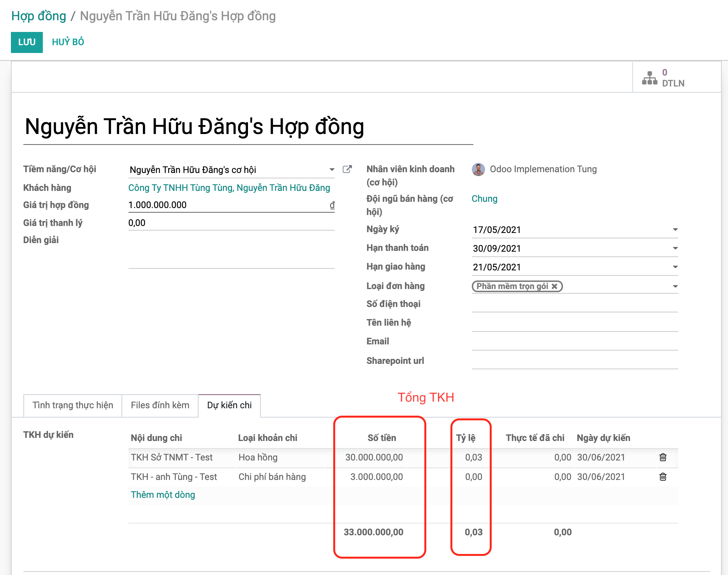728x575 pixels.
Task: Open the Files đính kèm tab
Action: tap(160, 405)
